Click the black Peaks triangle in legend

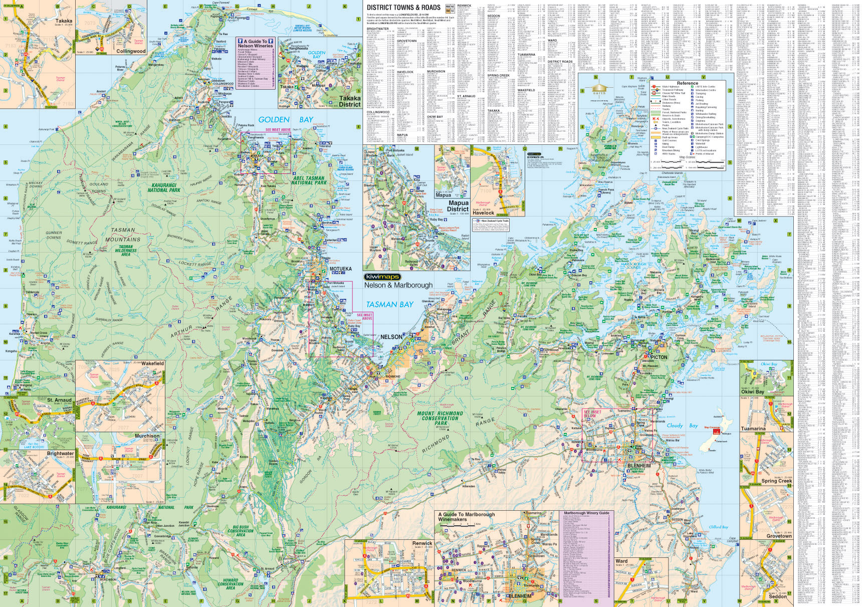tap(656, 125)
